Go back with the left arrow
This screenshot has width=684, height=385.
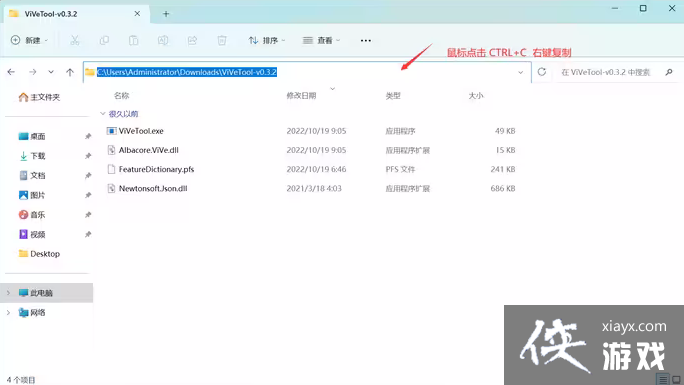point(11,72)
